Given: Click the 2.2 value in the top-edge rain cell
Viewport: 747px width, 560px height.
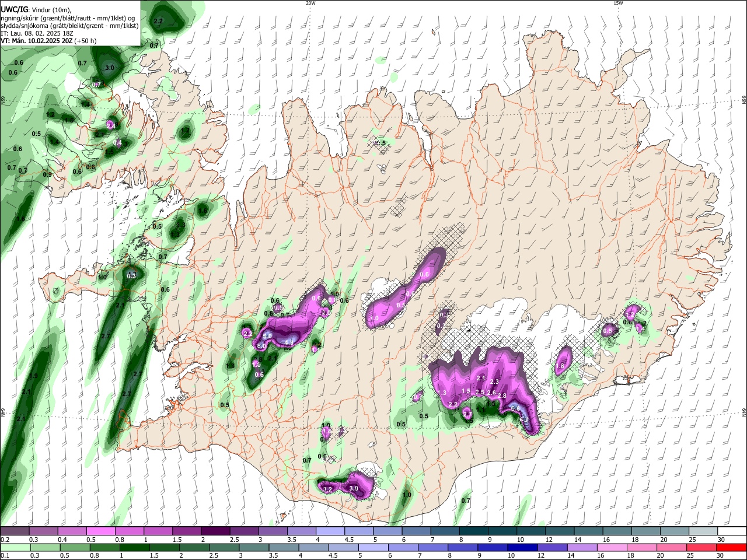Looking at the screenshot, I should pos(158,21).
